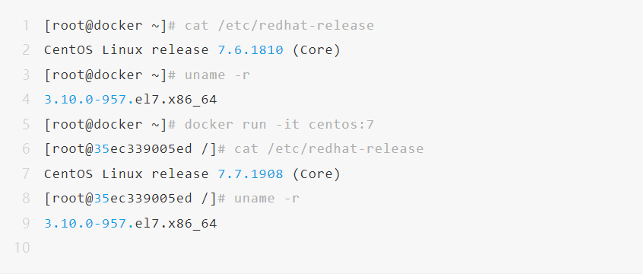Click the '[root@docker ~]#' prompt on line 5
The height and width of the screenshot is (274, 644).
click(x=110, y=124)
